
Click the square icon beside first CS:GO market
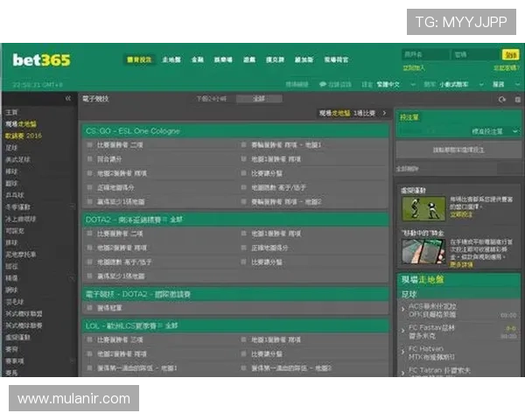click(90, 145)
